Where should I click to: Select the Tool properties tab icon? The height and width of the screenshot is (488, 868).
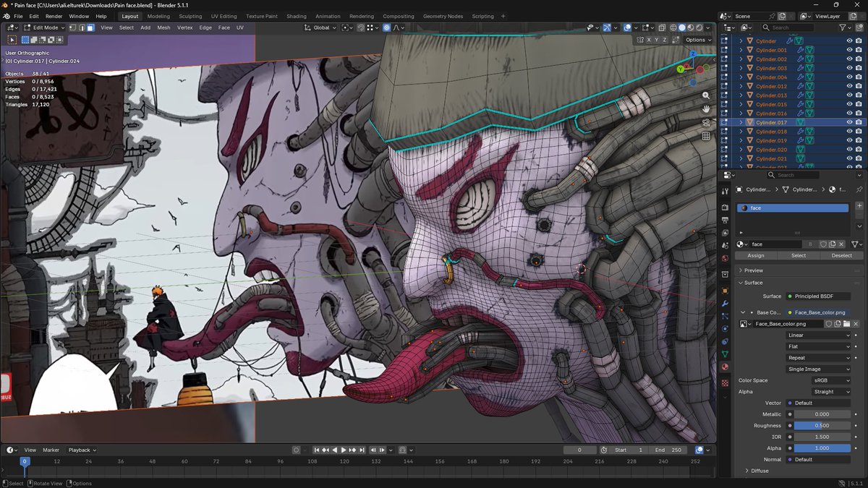coord(726,191)
